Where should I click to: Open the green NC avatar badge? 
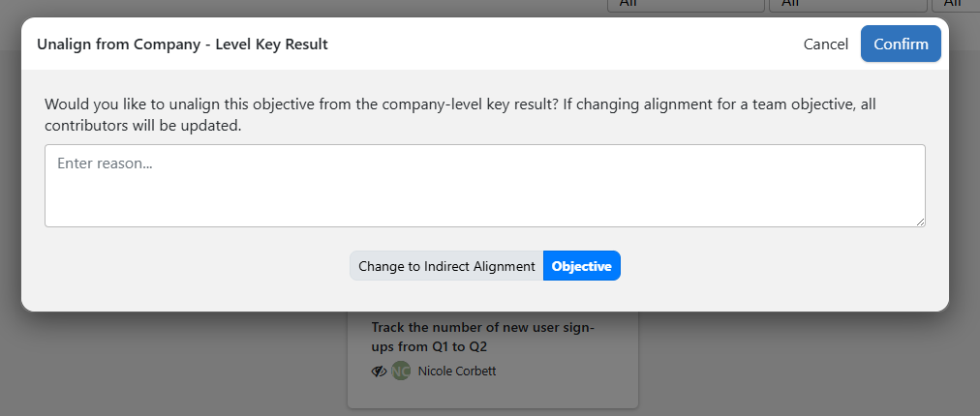pos(401,371)
